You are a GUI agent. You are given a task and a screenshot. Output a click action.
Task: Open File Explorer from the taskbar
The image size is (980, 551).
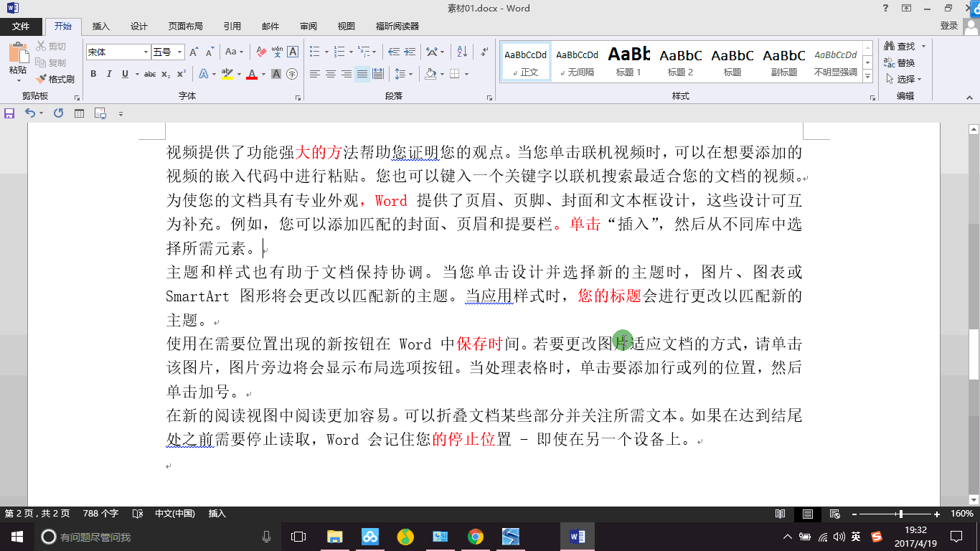pos(334,537)
